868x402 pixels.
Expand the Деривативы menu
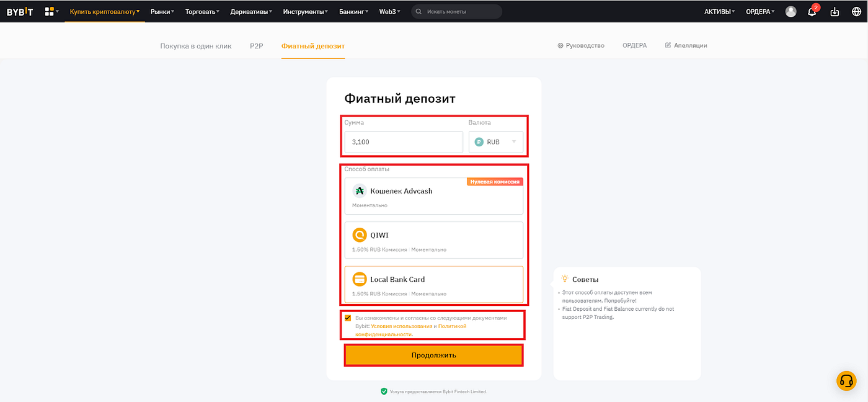(x=251, y=11)
